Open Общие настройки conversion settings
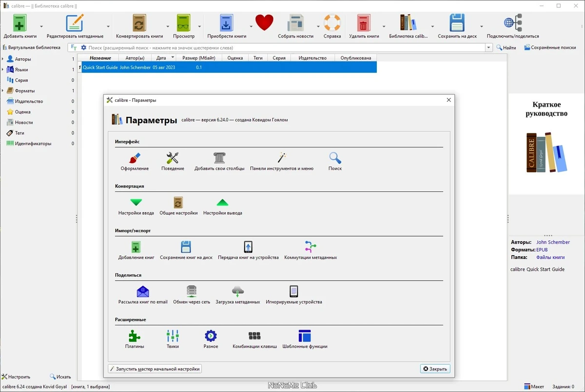The width and height of the screenshot is (585, 392). coord(178,206)
